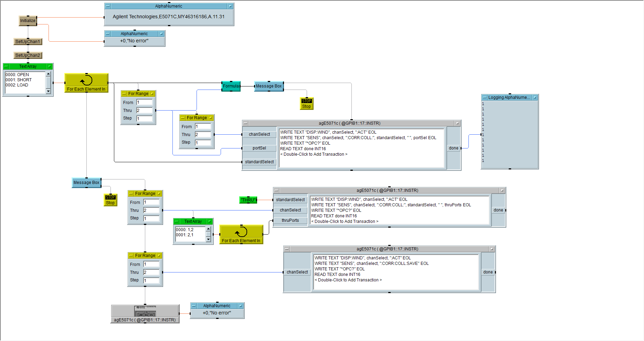This screenshot has height=341, width=644.
Task: Select the SetUpChan1 object
Action: [28, 42]
